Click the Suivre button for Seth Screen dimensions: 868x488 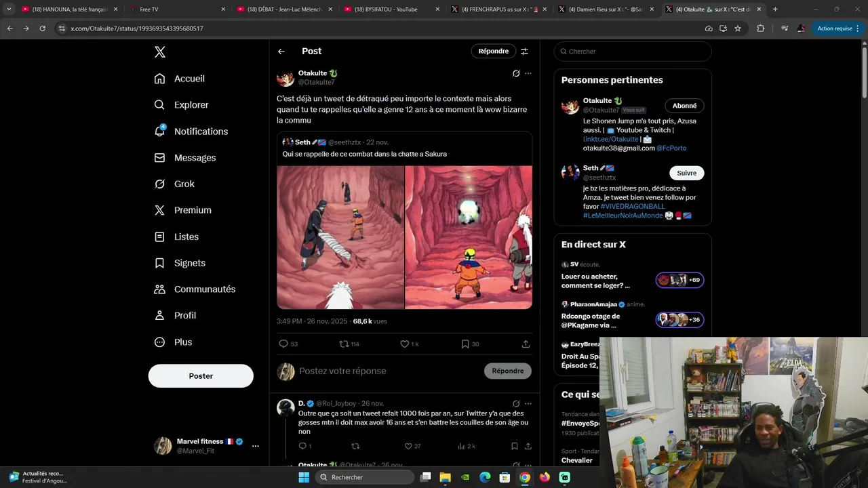pyautogui.click(x=687, y=173)
